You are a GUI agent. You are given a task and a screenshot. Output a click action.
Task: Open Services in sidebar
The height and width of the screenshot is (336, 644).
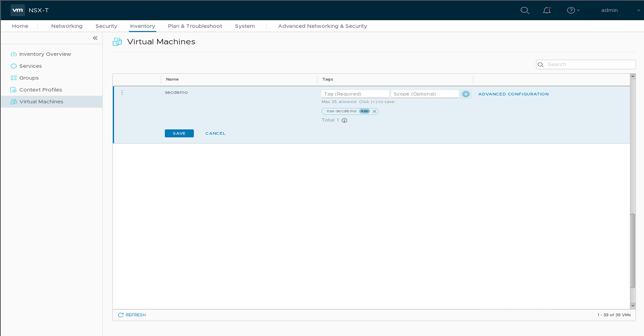(x=31, y=66)
